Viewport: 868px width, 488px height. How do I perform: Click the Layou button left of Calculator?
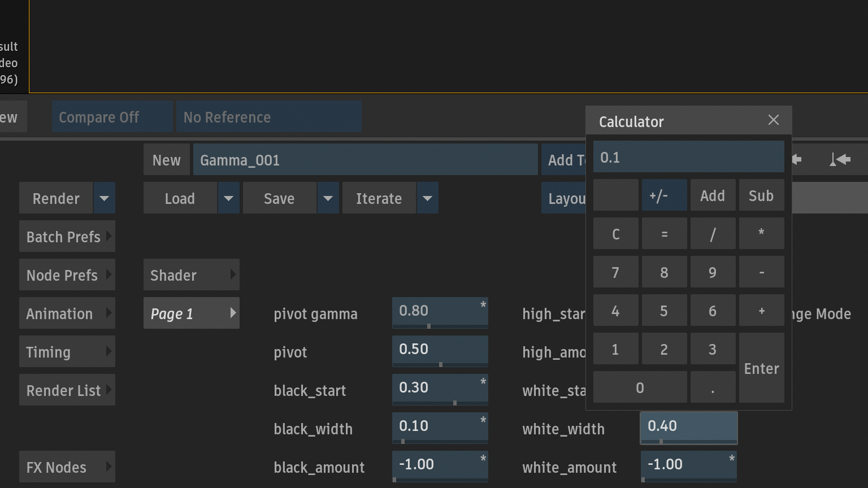[x=563, y=198]
